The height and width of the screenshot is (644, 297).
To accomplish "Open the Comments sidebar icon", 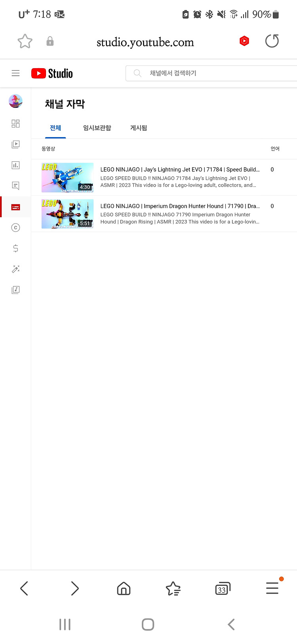I will click(15, 185).
